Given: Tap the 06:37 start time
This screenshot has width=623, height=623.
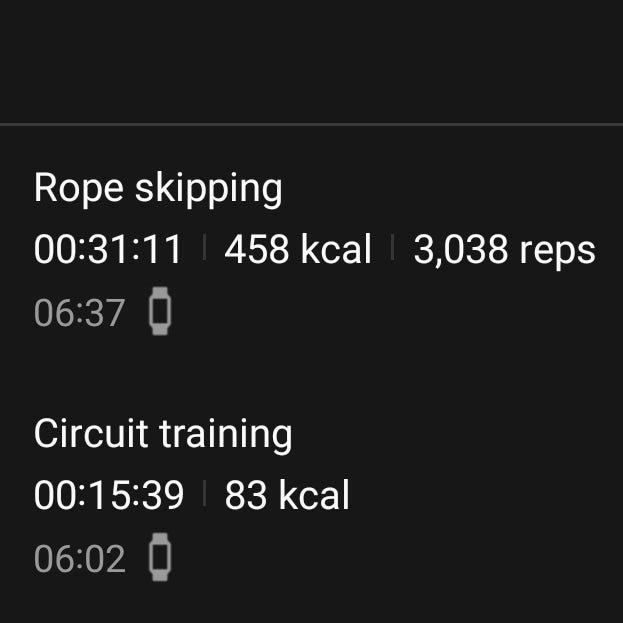Looking at the screenshot, I should 79,313.
